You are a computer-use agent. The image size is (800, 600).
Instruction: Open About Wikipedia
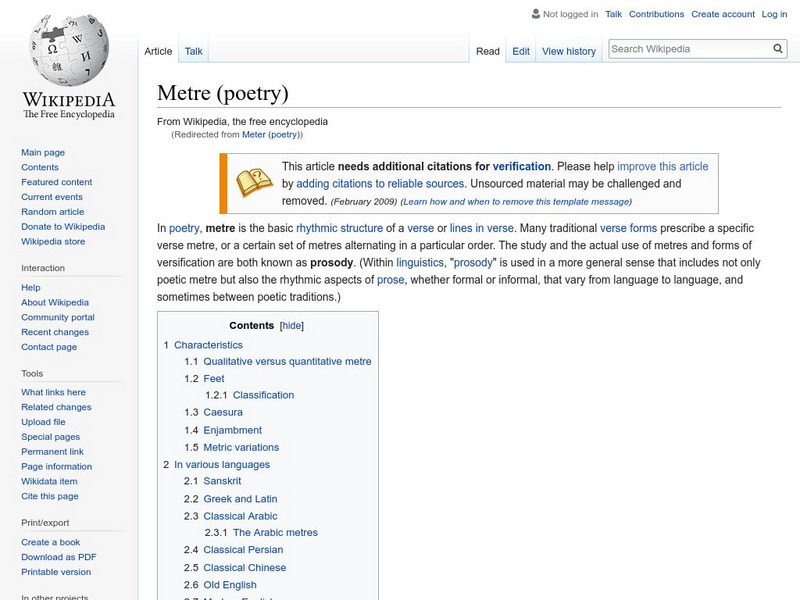coord(55,303)
